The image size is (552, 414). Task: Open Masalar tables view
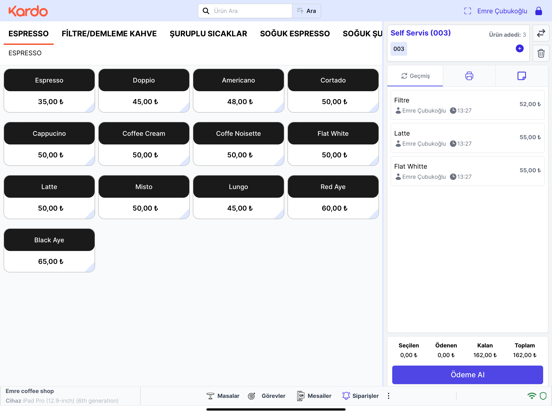tap(223, 396)
